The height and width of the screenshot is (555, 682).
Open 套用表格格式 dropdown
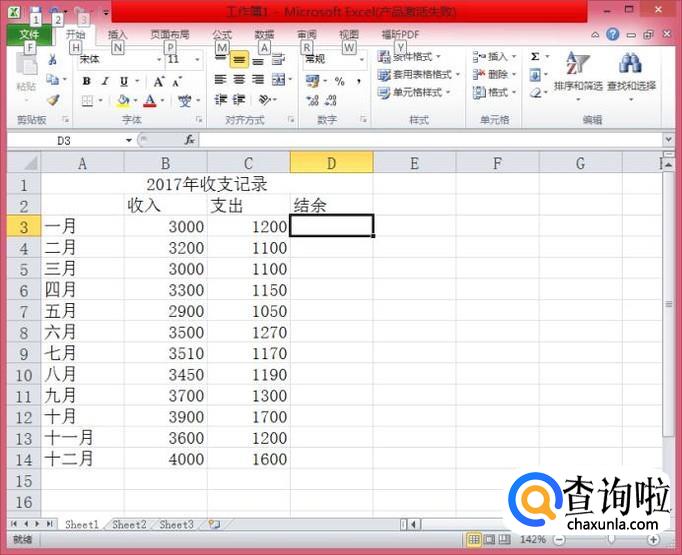(x=419, y=75)
